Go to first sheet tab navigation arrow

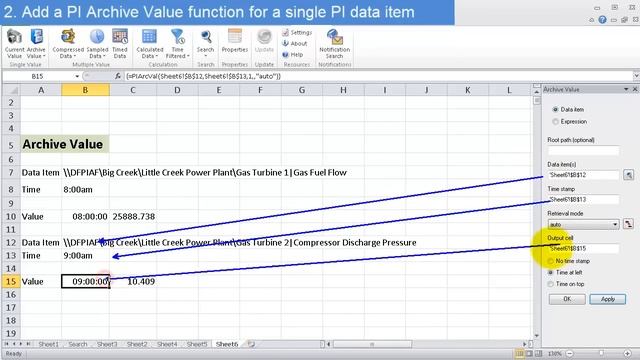(x=7, y=344)
